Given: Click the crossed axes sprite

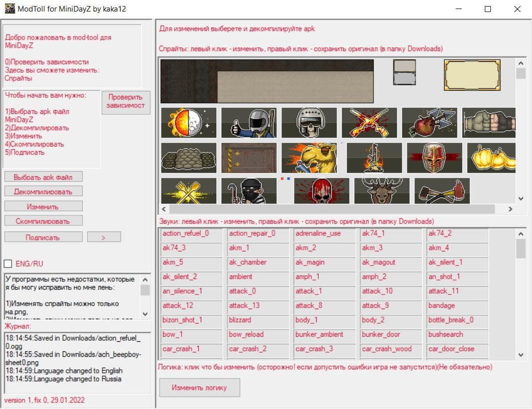Looking at the screenshot, I should tap(442, 191).
